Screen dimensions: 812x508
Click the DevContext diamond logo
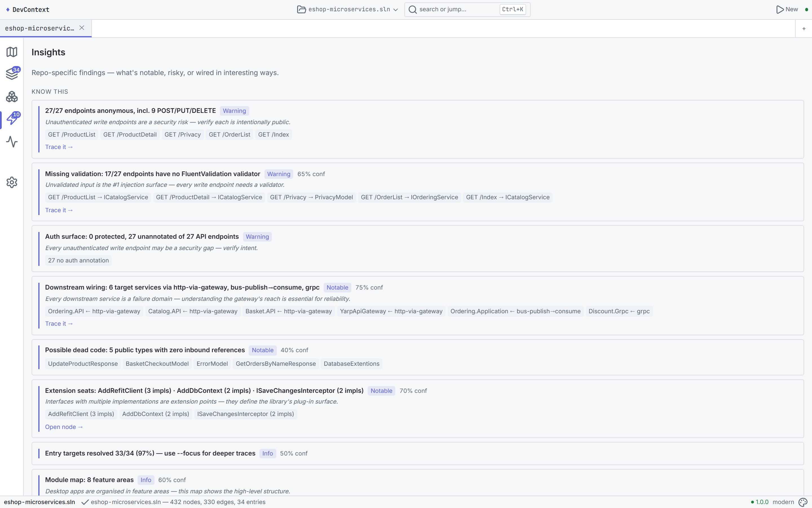tap(8, 9)
